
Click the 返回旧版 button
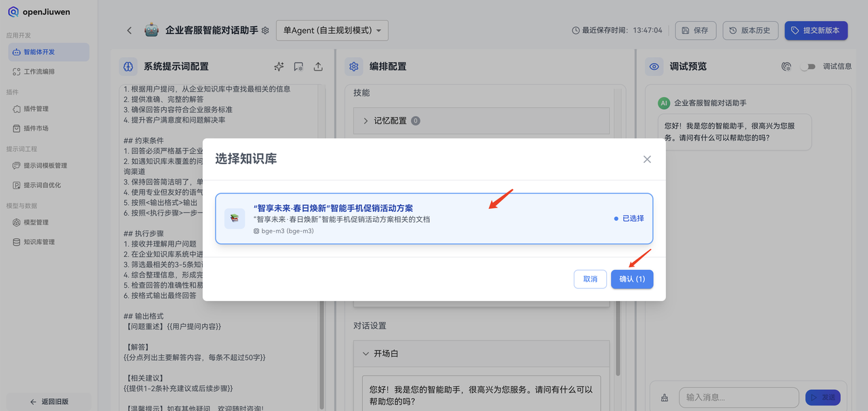click(49, 402)
